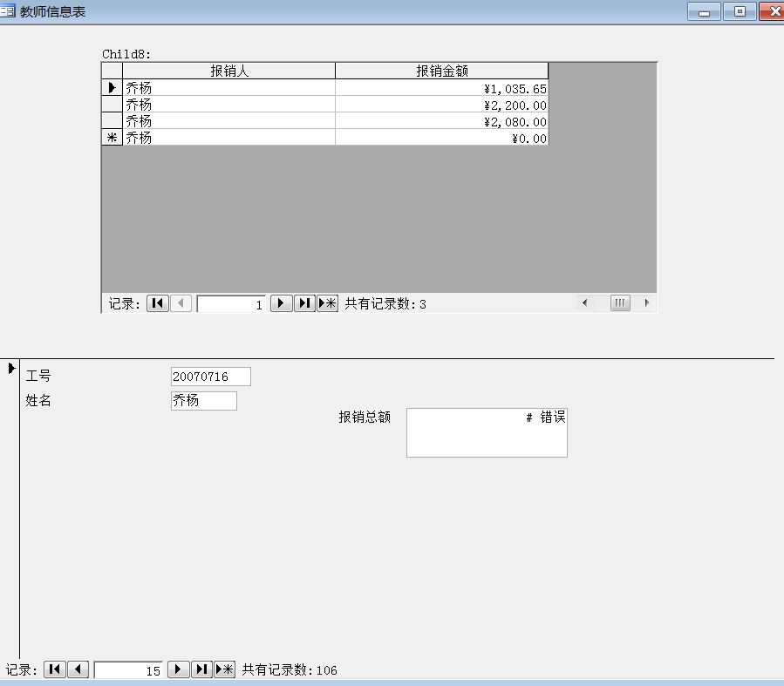Advance to next teacher record in bottom navigator
Screen dimensions: 784x686
(178, 669)
